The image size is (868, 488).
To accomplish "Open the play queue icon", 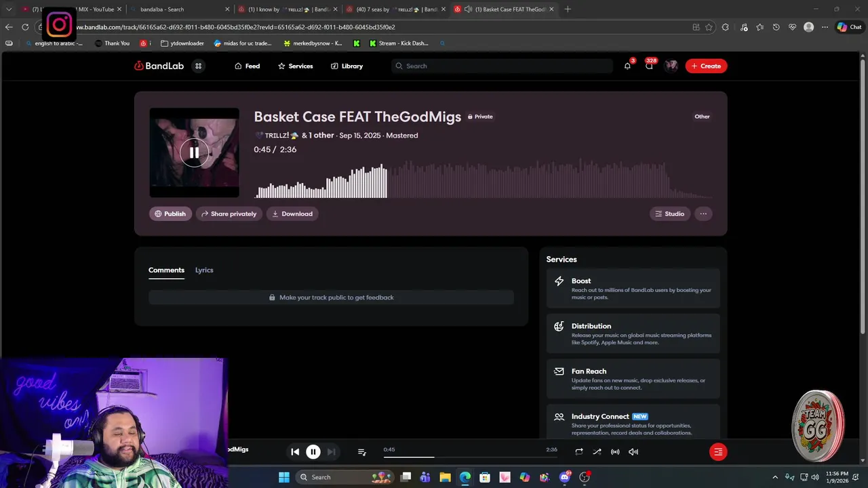I will click(x=362, y=451).
